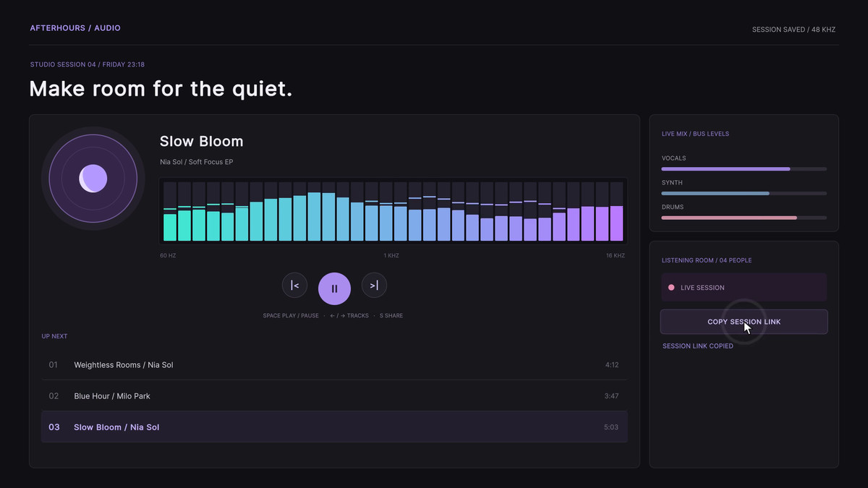The height and width of the screenshot is (488, 868).
Task: Click the 4:12 track duration
Action: pos(612,365)
